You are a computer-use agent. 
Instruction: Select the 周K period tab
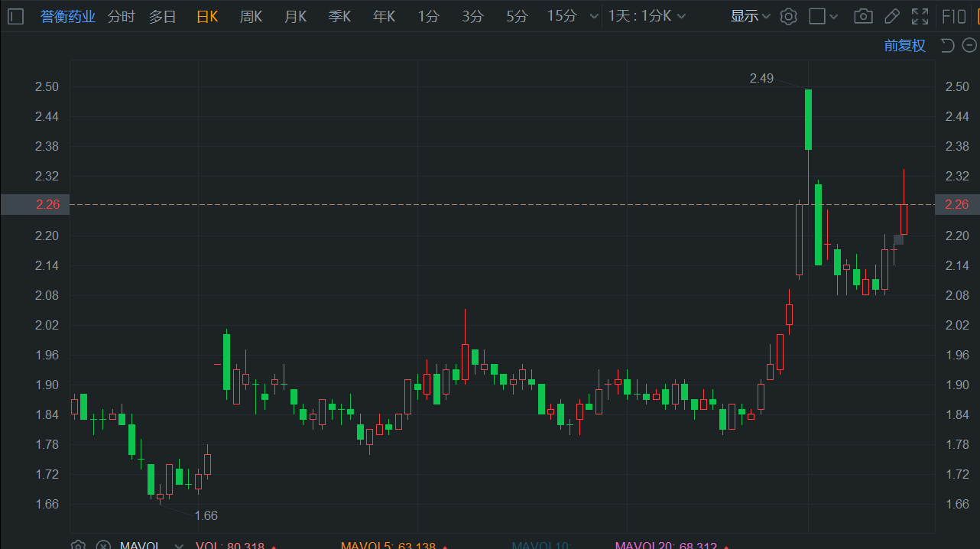[251, 16]
